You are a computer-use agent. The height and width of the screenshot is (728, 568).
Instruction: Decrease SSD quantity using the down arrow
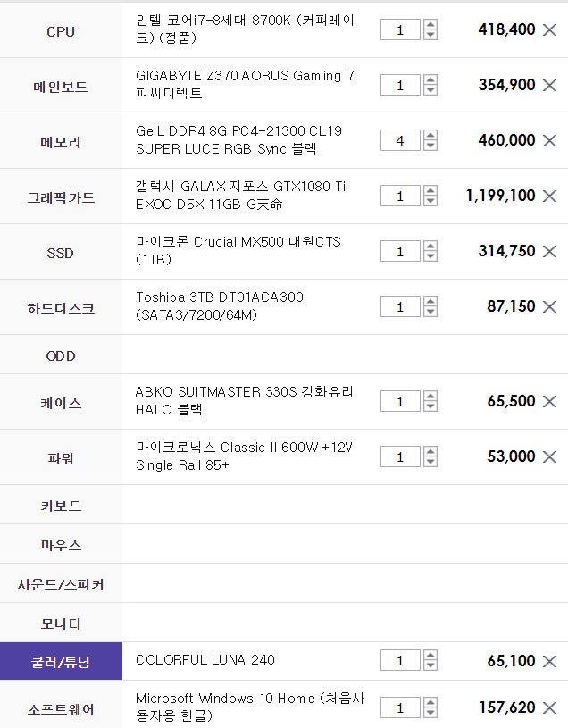[430, 256]
